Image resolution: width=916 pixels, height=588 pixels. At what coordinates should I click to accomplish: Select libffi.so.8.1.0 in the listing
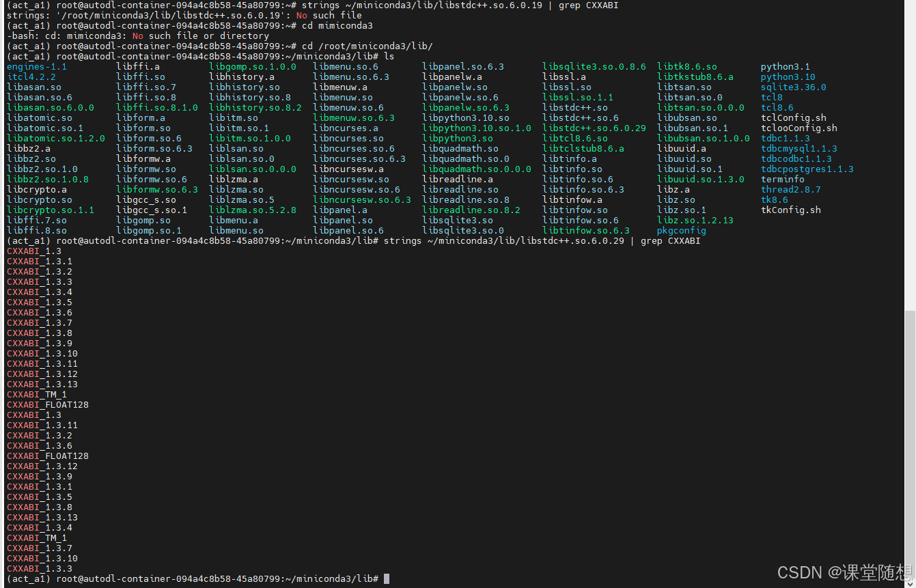click(157, 108)
